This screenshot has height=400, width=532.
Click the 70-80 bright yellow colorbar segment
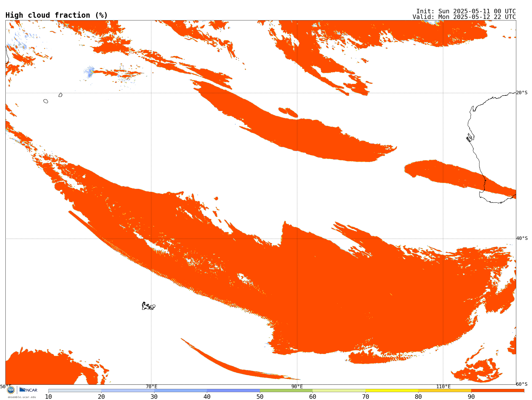coord(392,391)
